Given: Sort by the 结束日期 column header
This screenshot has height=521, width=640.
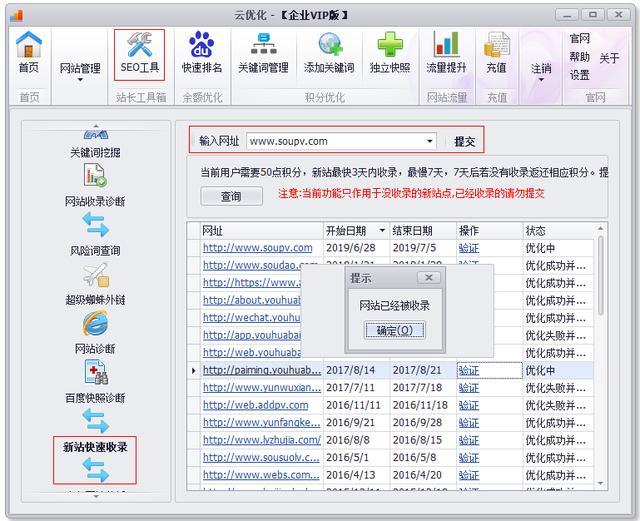Looking at the screenshot, I should coord(423,231).
